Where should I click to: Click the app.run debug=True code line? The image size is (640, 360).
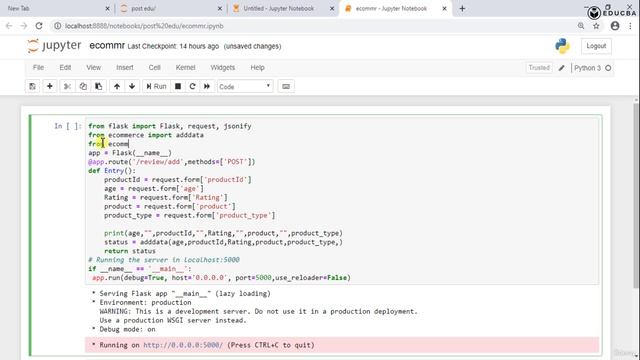tap(221, 278)
